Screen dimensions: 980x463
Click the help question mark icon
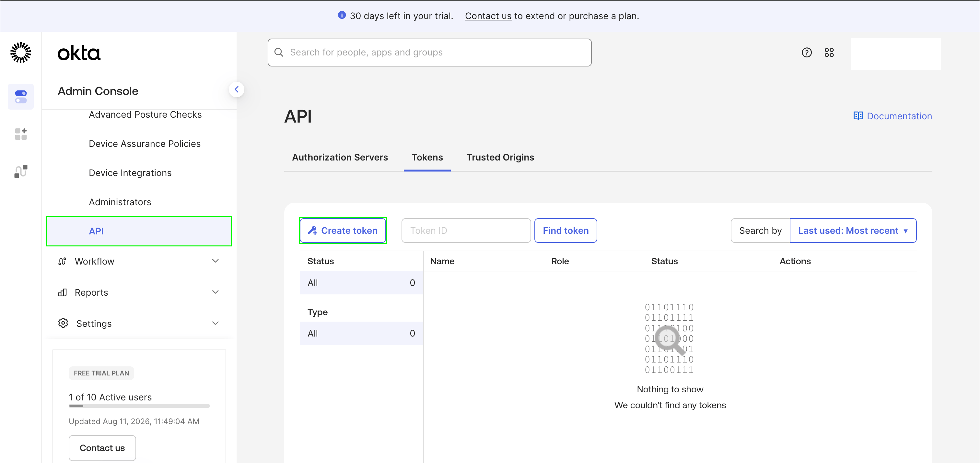pyautogui.click(x=807, y=53)
